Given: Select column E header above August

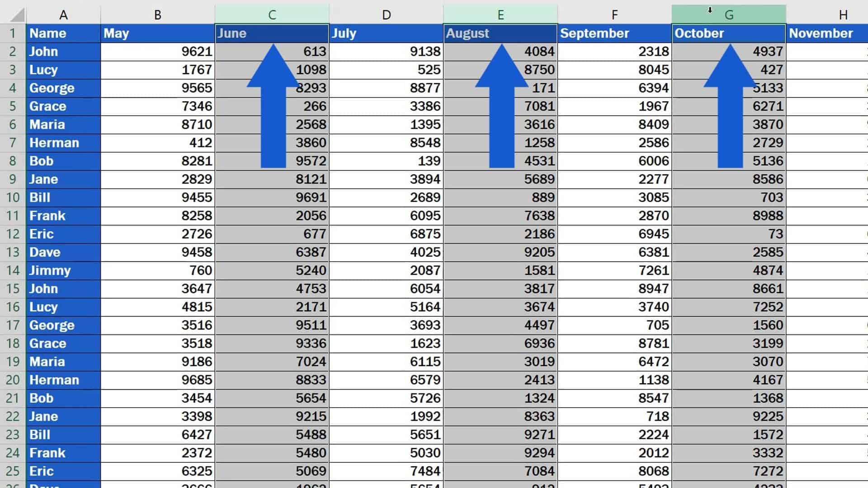Looking at the screenshot, I should click(x=500, y=14).
